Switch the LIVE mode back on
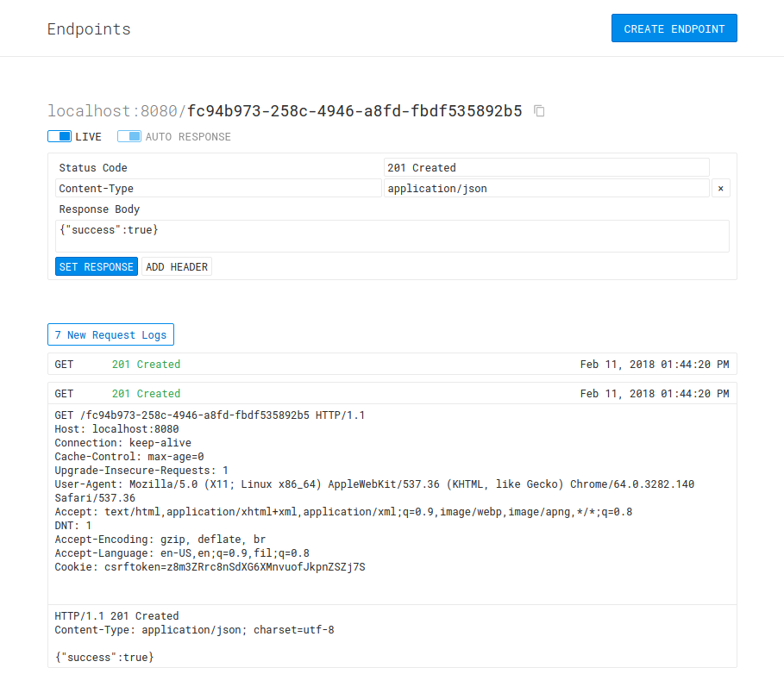Image resolution: width=784 pixels, height=674 pixels. click(x=60, y=136)
